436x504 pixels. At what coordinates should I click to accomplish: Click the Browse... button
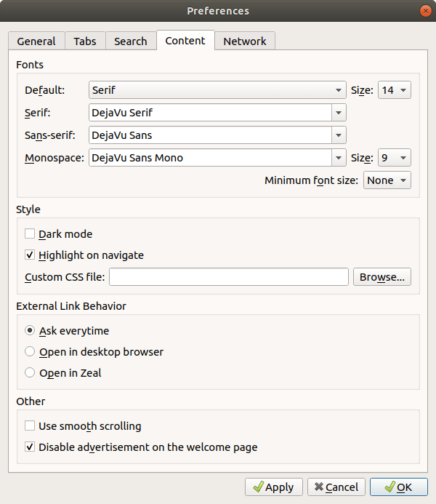(x=382, y=277)
